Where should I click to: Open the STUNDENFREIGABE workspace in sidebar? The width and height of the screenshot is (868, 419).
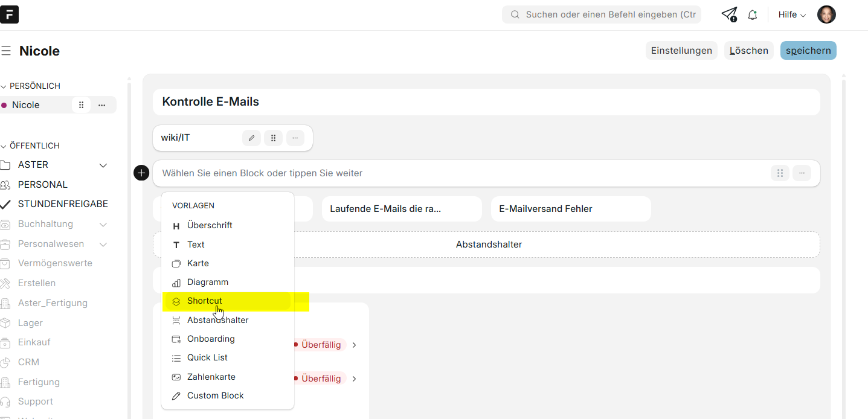[63, 204]
